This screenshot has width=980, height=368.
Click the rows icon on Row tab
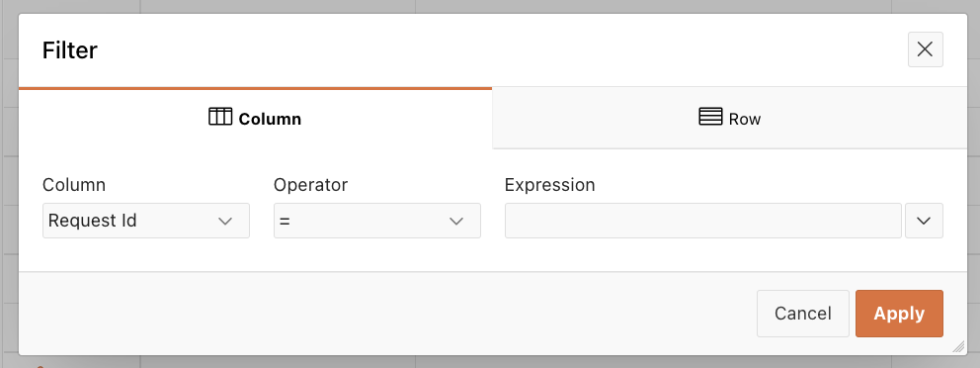pyautogui.click(x=710, y=117)
